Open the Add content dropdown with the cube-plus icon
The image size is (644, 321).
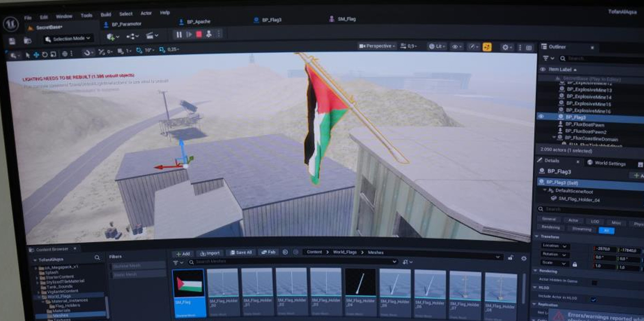tap(113, 37)
